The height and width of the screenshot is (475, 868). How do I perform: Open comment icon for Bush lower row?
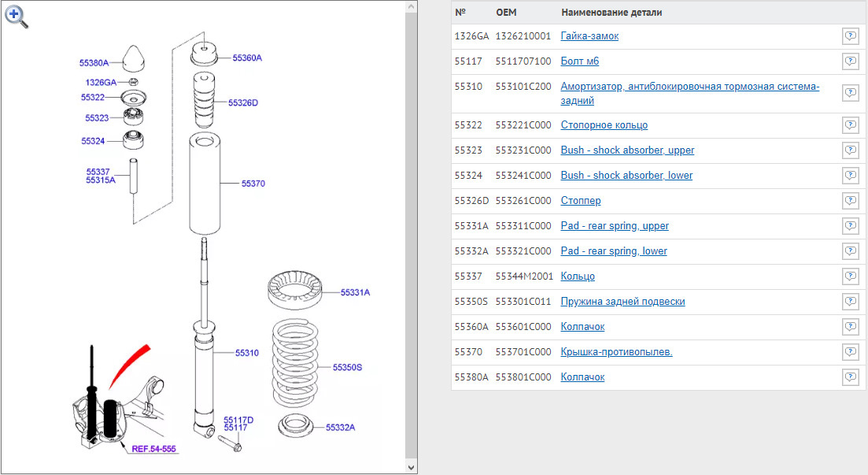(x=850, y=176)
